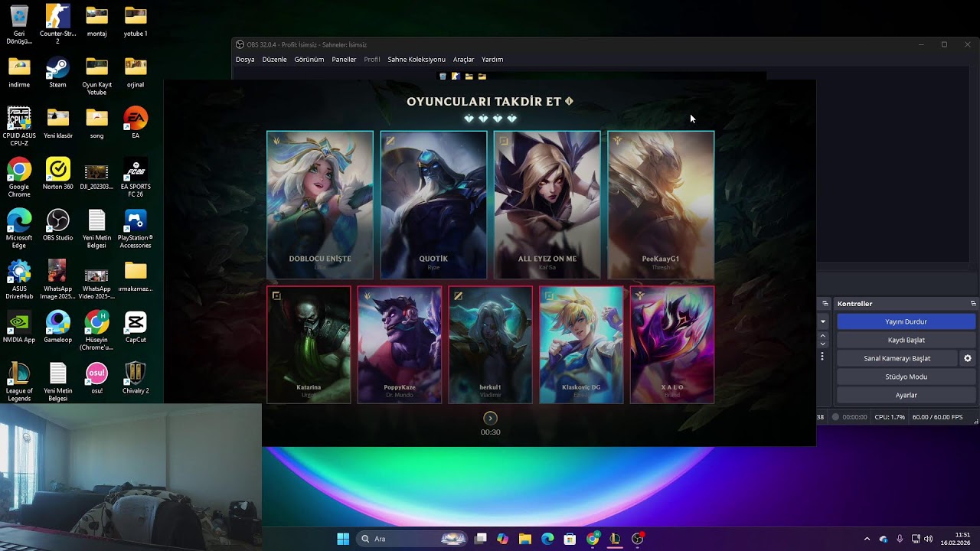
Task: Pop out the dock panel left of Kontroller
Action: (x=825, y=304)
